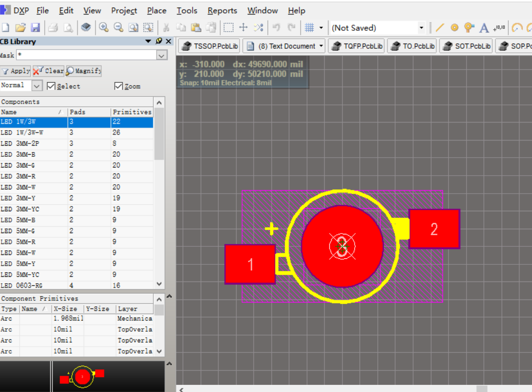Open the Normal mode dropdown
Viewport: 532px width, 392px height.
pyautogui.click(x=37, y=86)
